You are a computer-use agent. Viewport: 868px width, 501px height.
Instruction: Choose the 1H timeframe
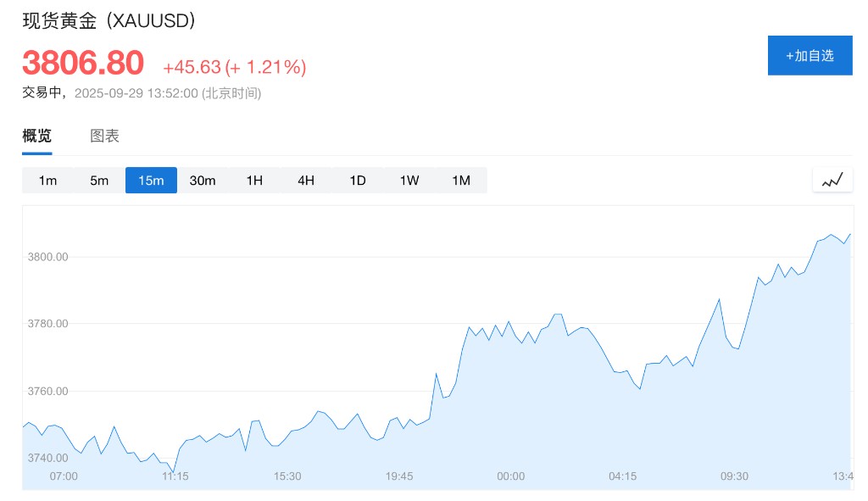point(254,181)
